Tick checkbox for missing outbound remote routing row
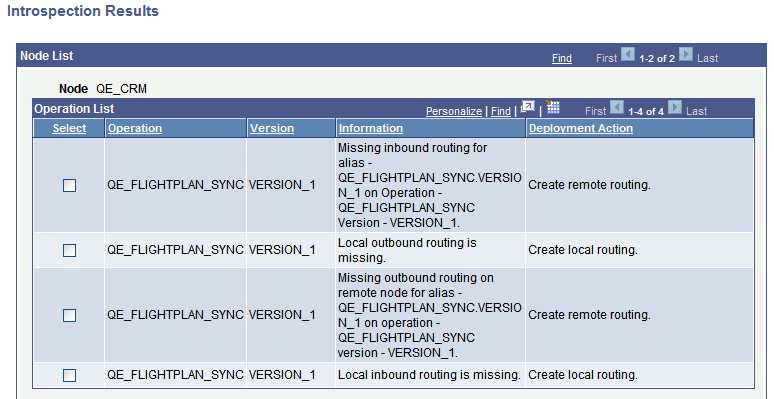Viewport: 774px width, 399px height. click(70, 316)
